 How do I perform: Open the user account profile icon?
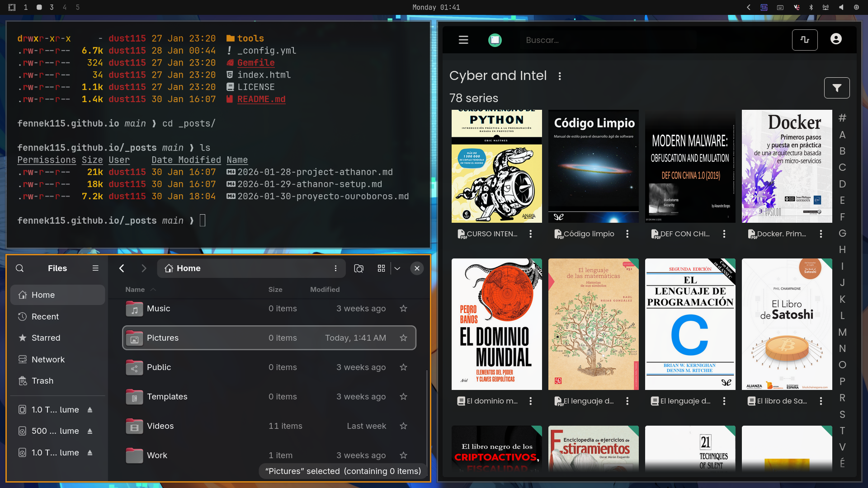[836, 39]
